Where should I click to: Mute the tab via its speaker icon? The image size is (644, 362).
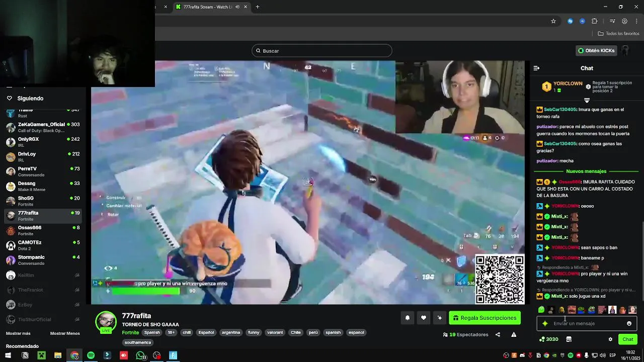pyautogui.click(x=237, y=7)
